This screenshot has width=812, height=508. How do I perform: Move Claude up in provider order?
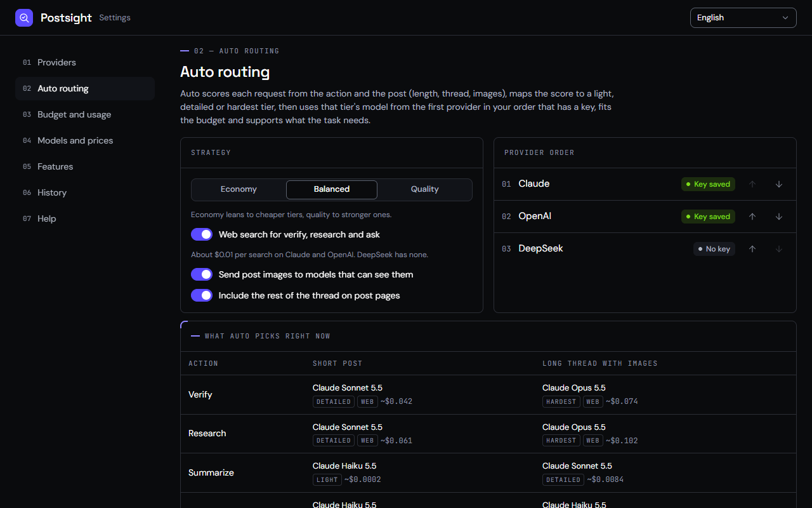pyautogui.click(x=752, y=184)
